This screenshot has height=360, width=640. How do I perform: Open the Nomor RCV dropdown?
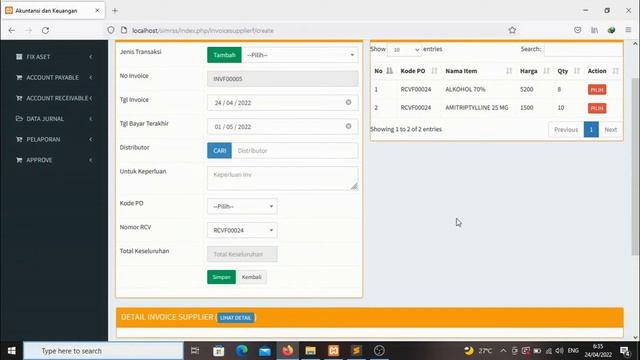point(242,230)
